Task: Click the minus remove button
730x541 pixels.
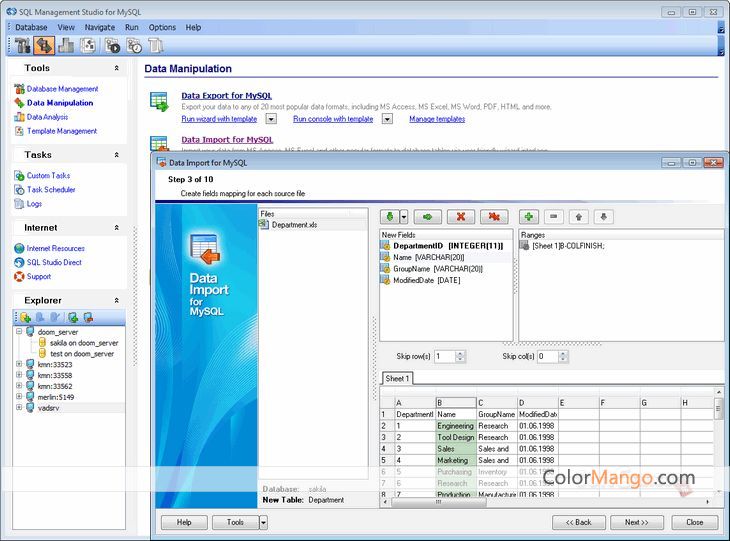Action: [x=554, y=217]
